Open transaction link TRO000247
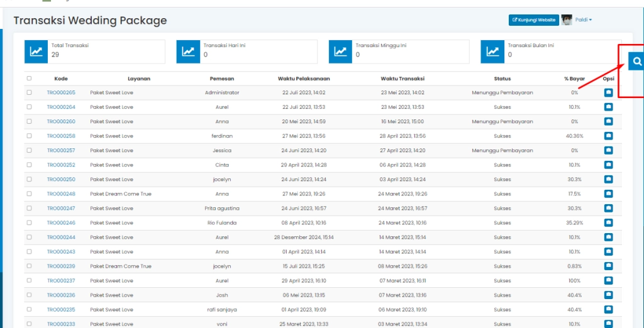644x328 pixels. pos(61,208)
